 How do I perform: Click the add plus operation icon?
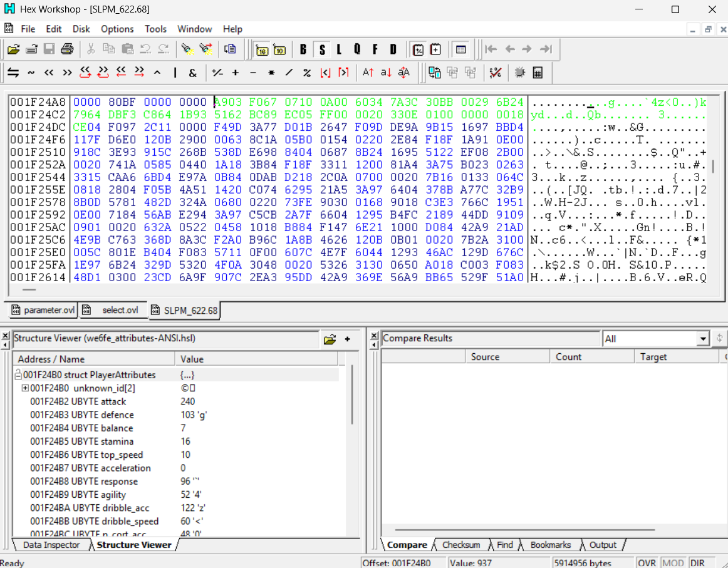coord(236,73)
